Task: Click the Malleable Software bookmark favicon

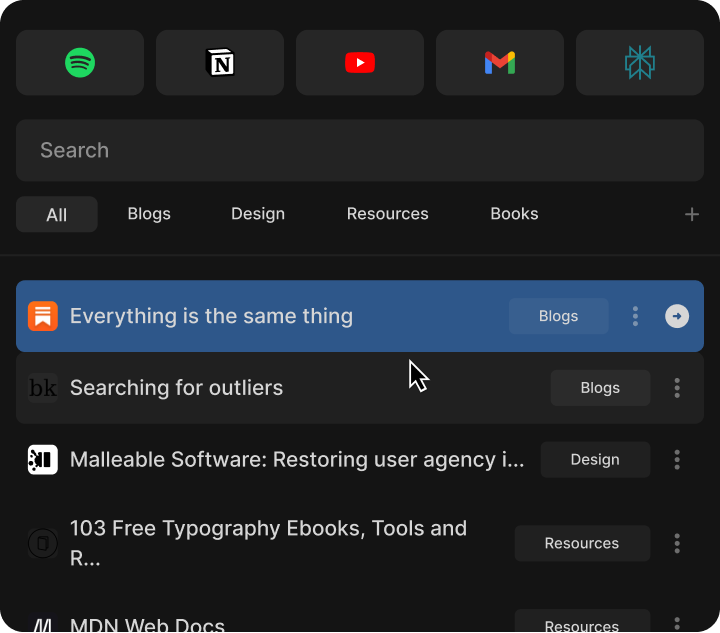Action: pos(42,460)
